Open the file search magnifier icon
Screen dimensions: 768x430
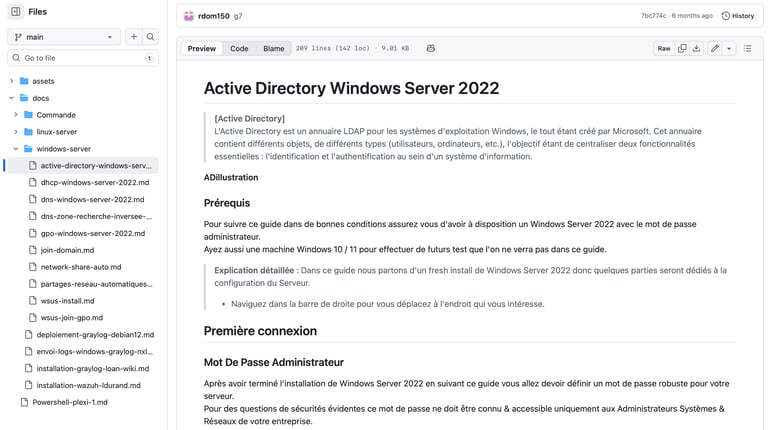click(150, 37)
